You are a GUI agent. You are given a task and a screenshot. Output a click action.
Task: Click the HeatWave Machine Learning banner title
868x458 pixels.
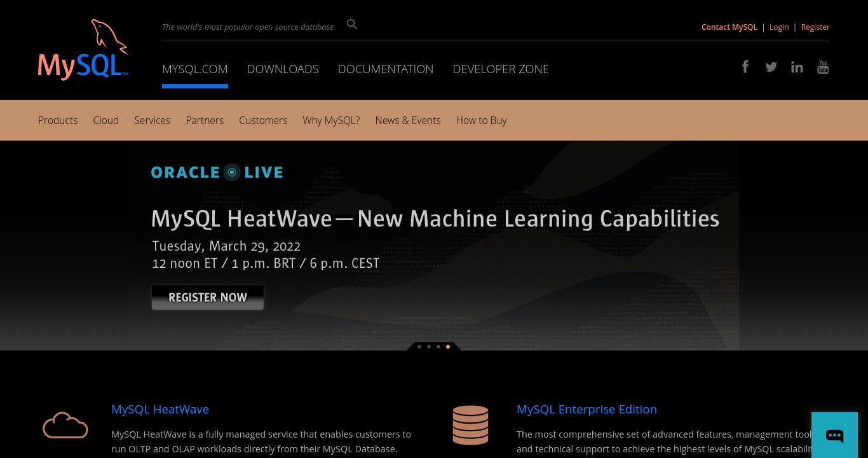pos(435,219)
